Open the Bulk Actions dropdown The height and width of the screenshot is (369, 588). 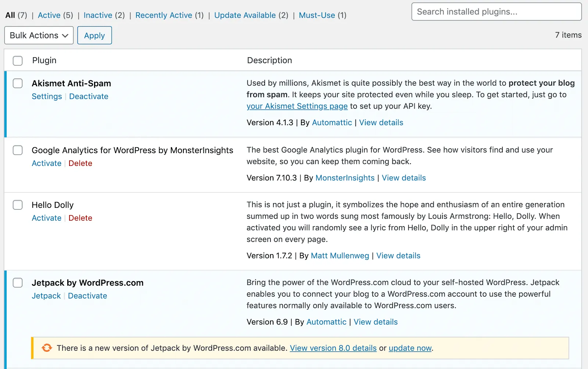[39, 35]
